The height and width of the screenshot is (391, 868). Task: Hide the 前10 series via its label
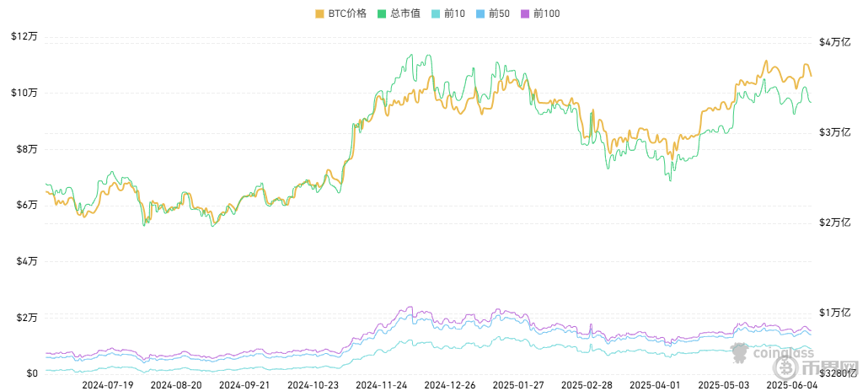pyautogui.click(x=454, y=13)
